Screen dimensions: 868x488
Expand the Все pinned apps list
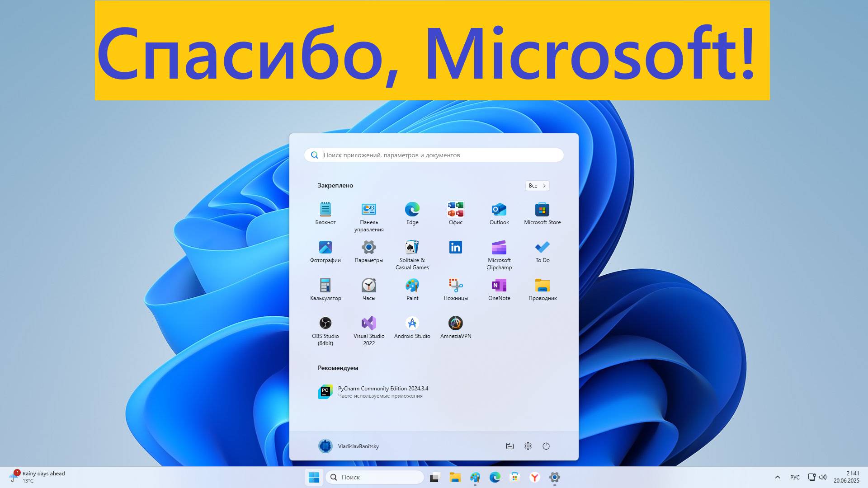[x=537, y=186]
